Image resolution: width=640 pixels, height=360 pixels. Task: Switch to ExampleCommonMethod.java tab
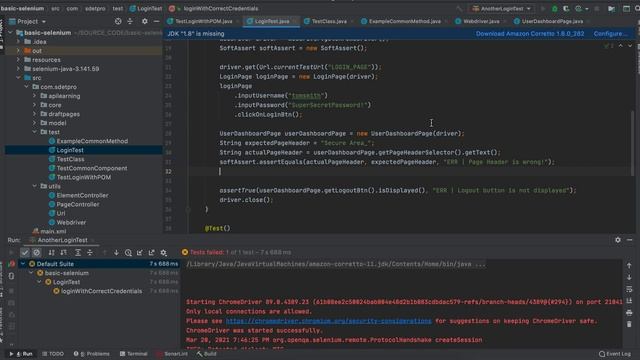point(404,21)
